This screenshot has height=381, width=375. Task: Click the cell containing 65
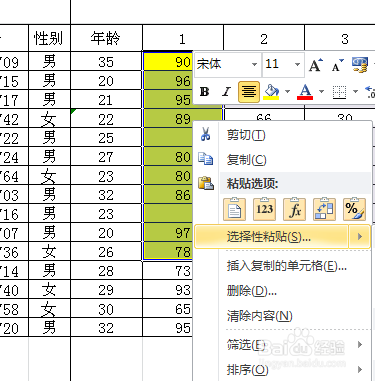168,309
